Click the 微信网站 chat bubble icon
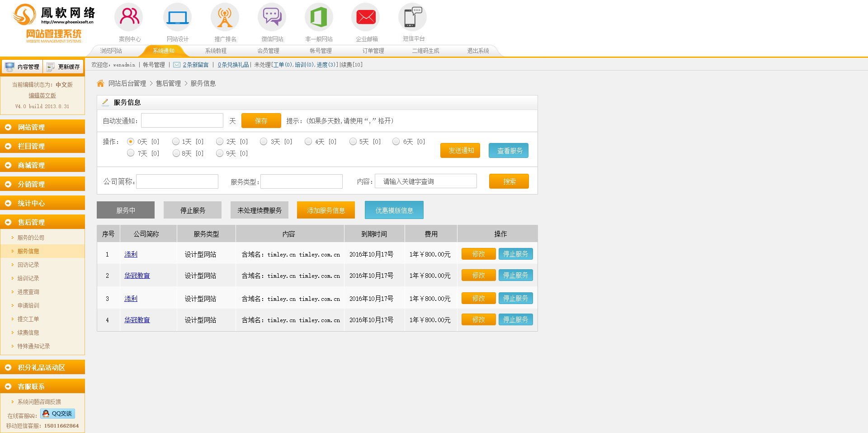 click(272, 17)
